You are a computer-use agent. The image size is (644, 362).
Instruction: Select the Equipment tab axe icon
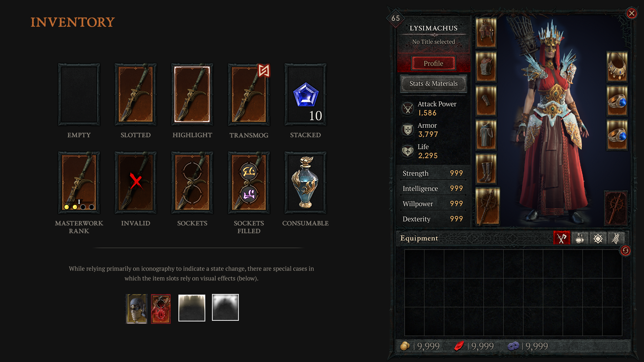coord(562,238)
